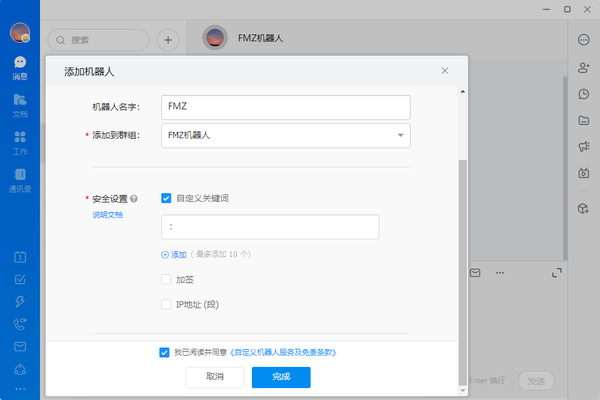The height and width of the screenshot is (400, 600).
Task: Click the plus button beside the search box
Action: coord(168,40)
